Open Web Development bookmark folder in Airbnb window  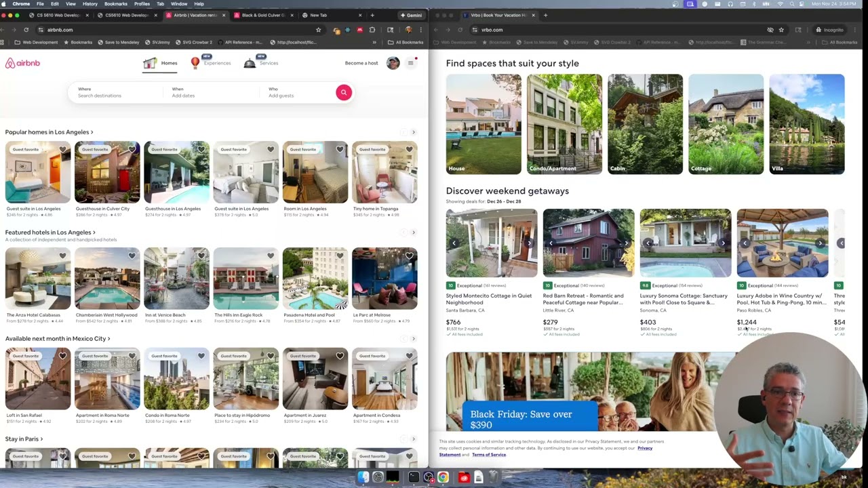pos(37,42)
